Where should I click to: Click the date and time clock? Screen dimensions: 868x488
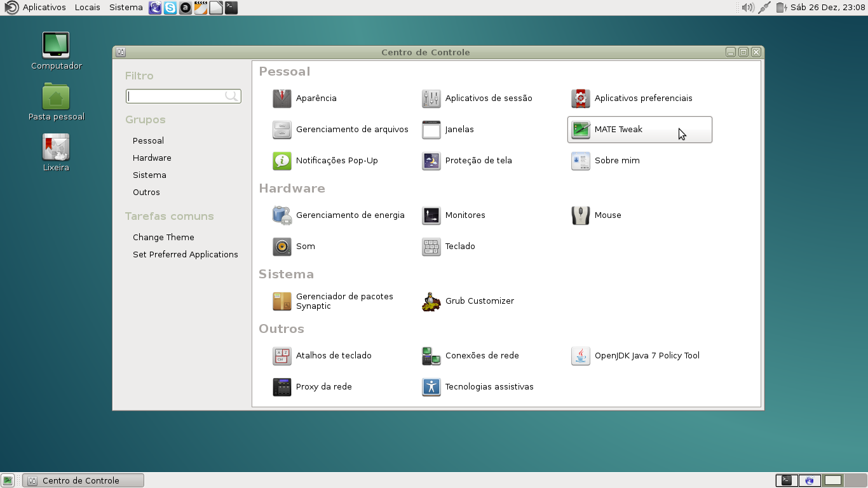tap(828, 8)
